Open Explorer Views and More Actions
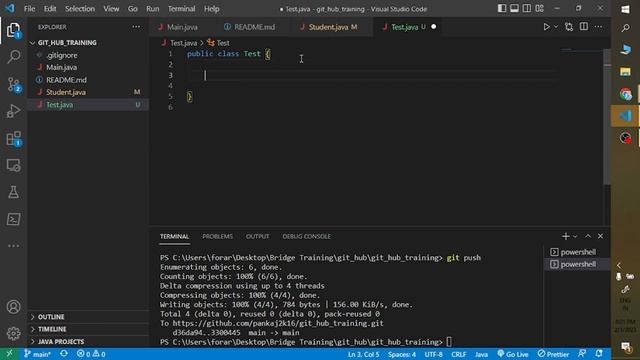The image size is (640, 360). (x=136, y=27)
